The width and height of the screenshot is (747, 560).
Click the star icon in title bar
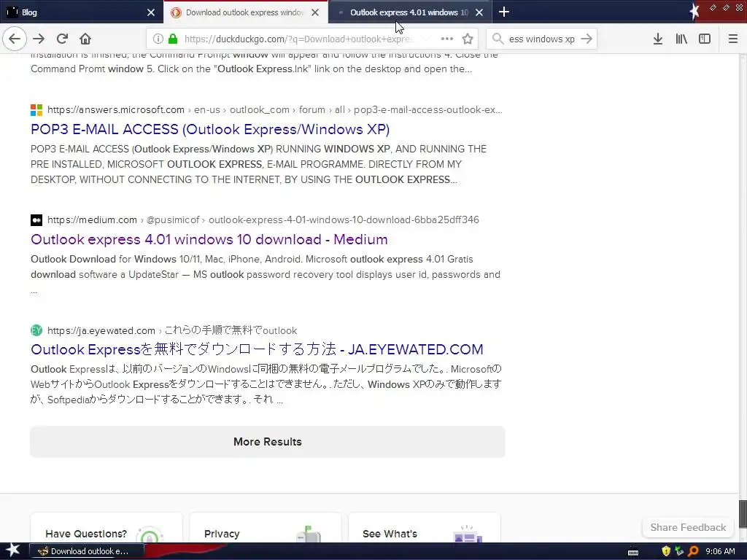coord(694,12)
